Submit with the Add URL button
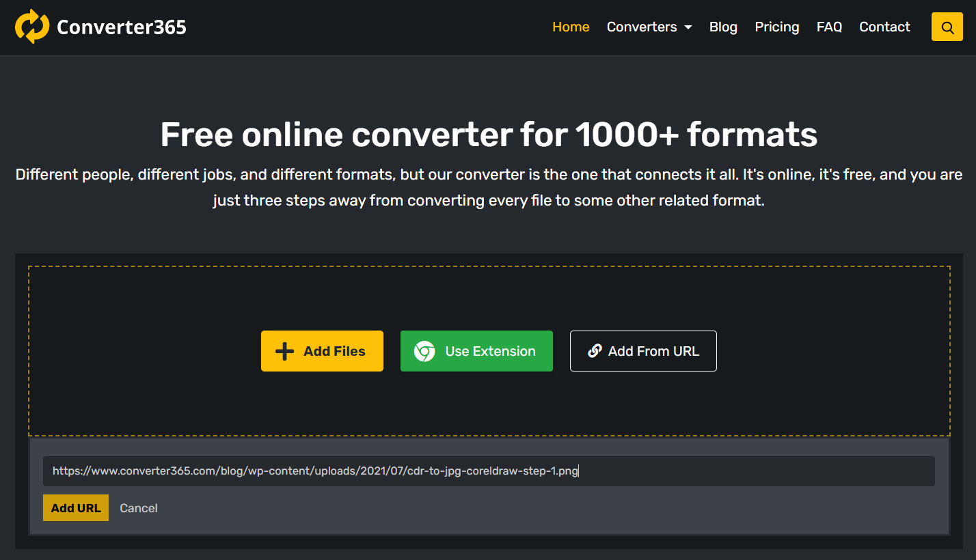This screenshot has width=976, height=560. pos(76,508)
